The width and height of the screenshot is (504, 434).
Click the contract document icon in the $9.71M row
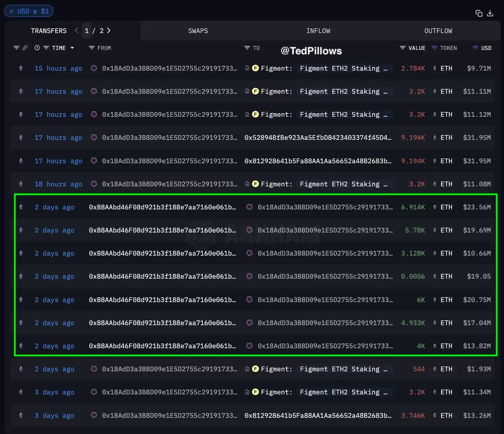tap(247, 68)
